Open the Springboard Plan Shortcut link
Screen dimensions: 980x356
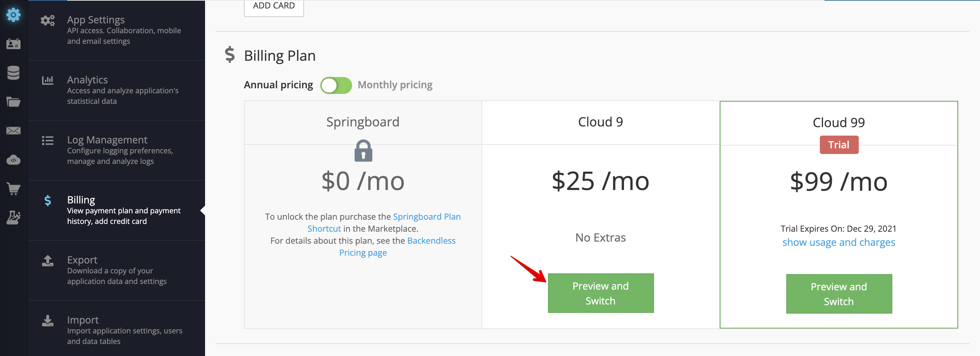click(384, 222)
